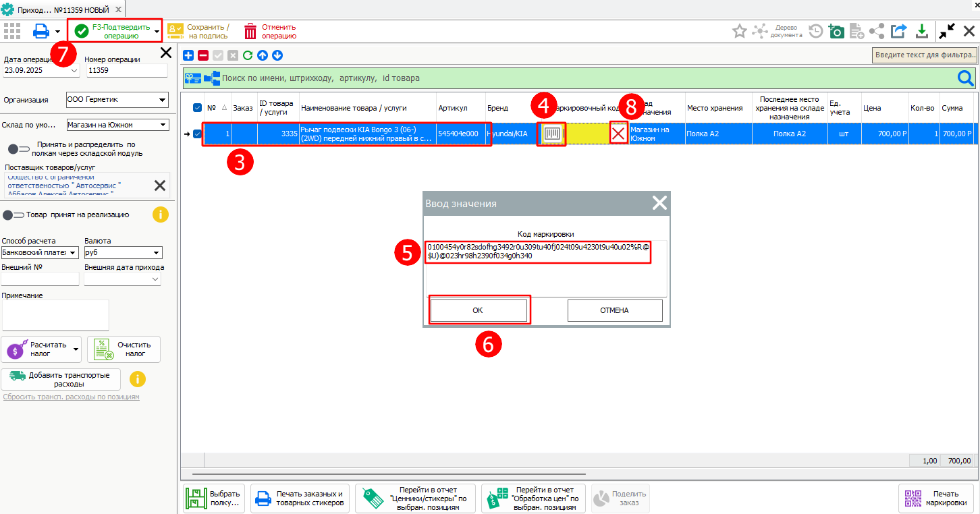This screenshot has height=514, width=980.
Task: Click the red minus remove-row icon
Action: tap(203, 55)
